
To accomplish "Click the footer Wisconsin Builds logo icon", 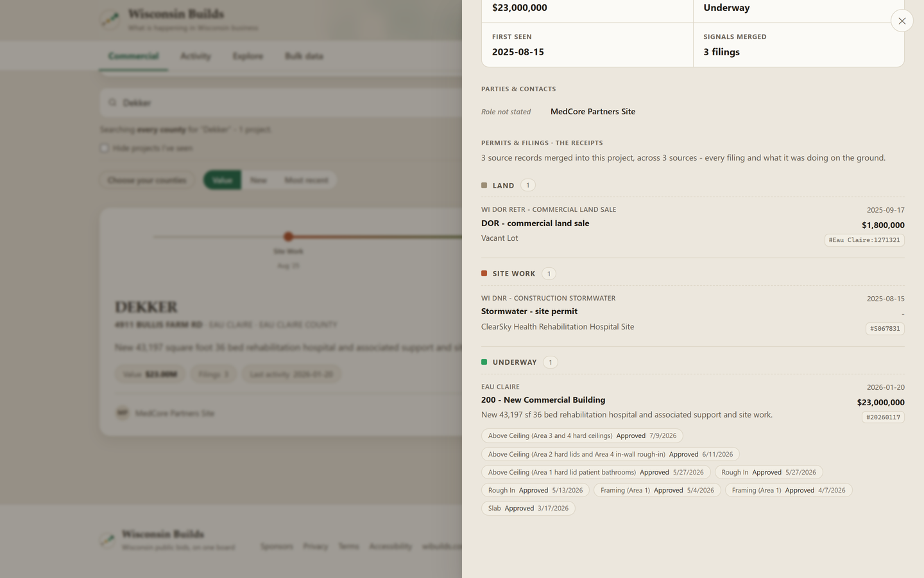I will 108,539.
